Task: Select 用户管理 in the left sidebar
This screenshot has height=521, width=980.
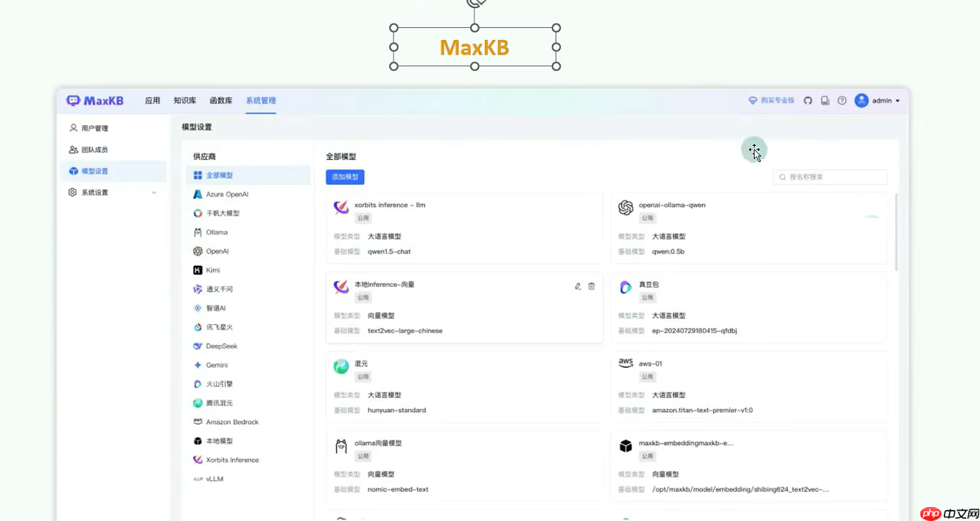Action: click(x=94, y=127)
